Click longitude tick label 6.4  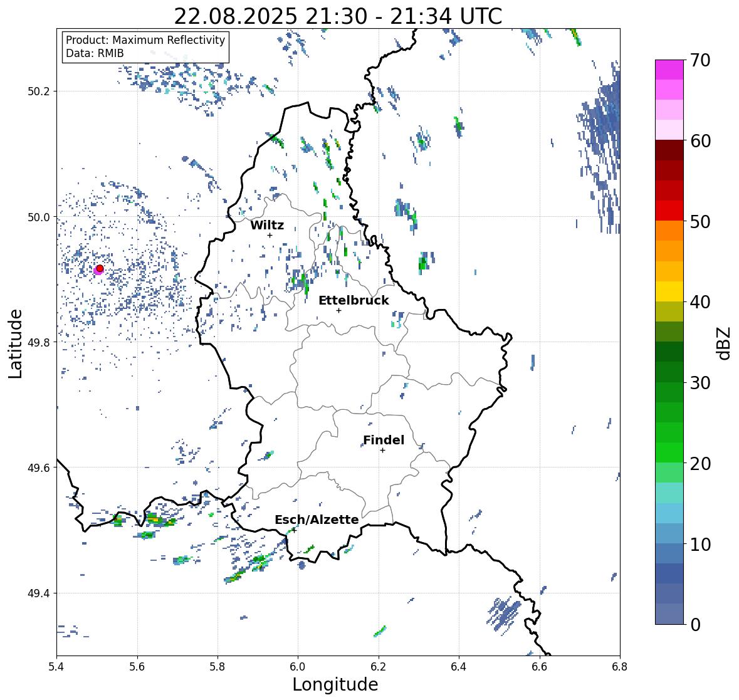tap(459, 666)
